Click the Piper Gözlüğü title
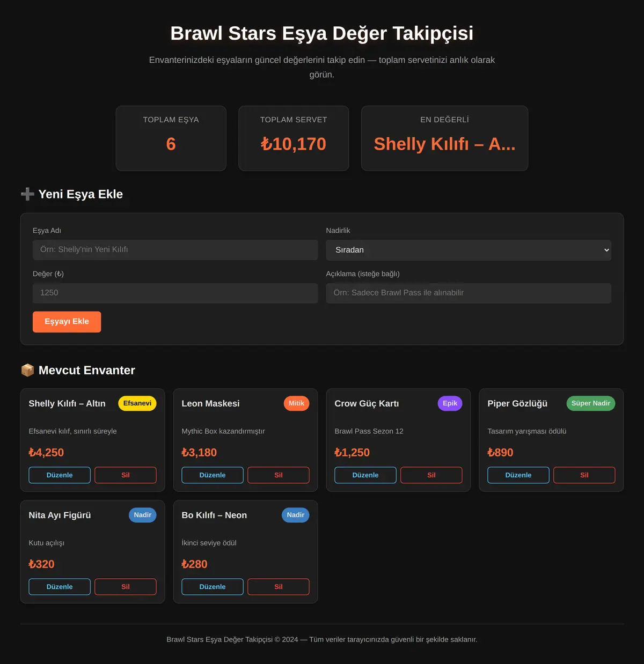644x664 pixels. coord(517,403)
